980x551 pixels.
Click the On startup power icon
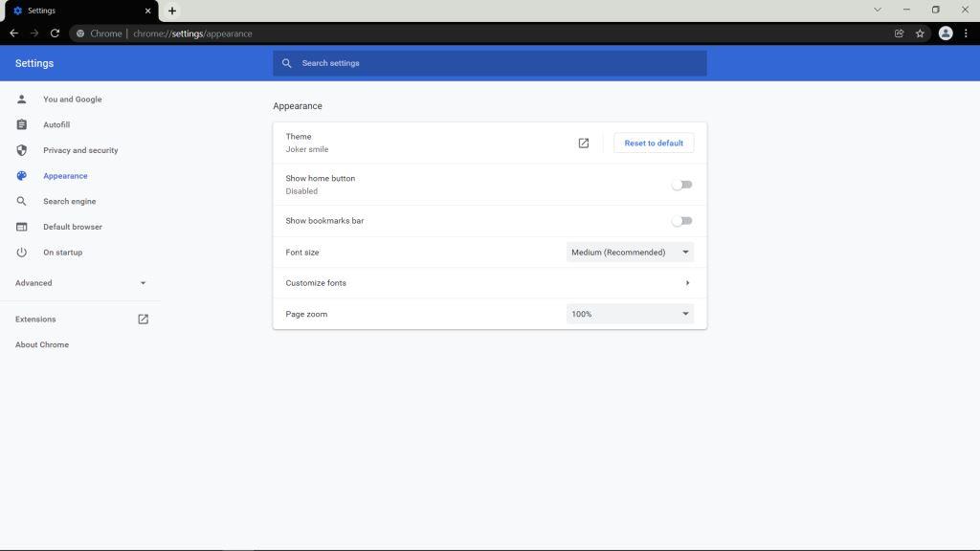tap(21, 253)
